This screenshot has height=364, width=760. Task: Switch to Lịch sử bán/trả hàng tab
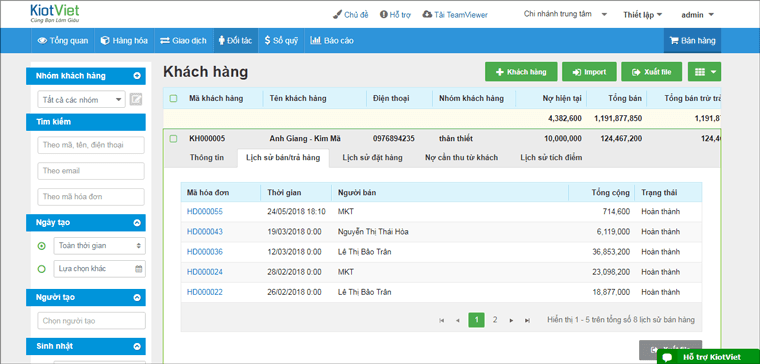tap(283, 158)
